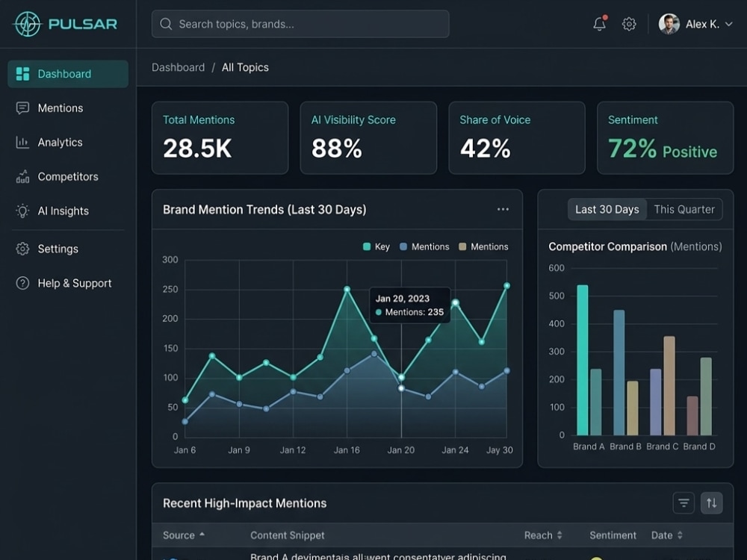Viewport: 747px width, 560px height.
Task: Click the Competitors chart icon in sidebar
Action: click(x=22, y=177)
